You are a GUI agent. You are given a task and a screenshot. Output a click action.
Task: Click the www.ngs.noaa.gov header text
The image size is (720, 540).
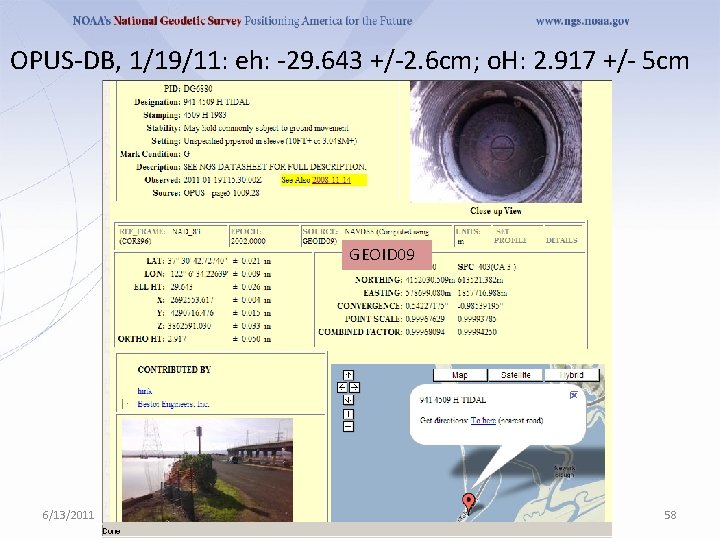(582, 21)
